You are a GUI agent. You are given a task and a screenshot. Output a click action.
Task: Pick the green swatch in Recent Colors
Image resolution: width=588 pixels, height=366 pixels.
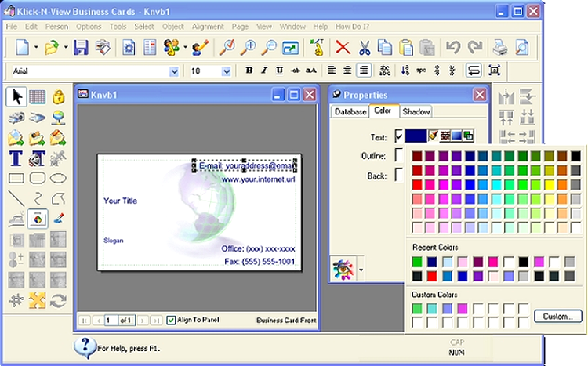[x=416, y=262]
